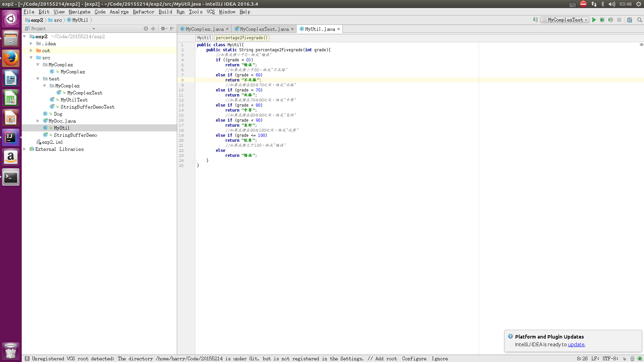Open event log notification bubble
This screenshot has width=644, height=362.
640,359
